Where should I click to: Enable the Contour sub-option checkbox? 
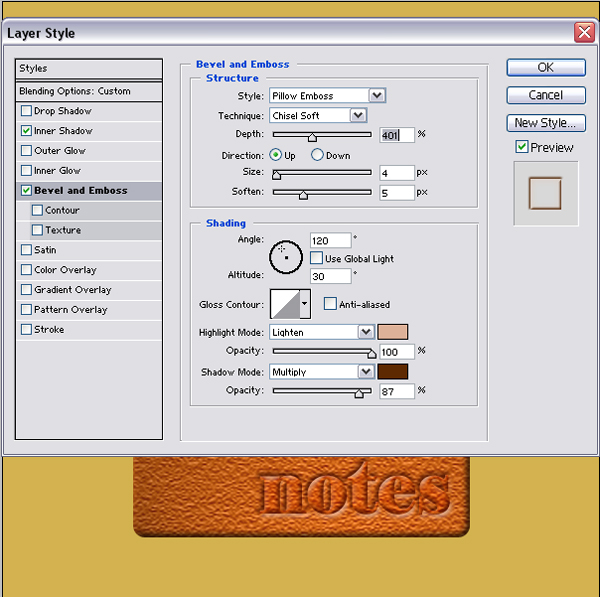point(37,210)
